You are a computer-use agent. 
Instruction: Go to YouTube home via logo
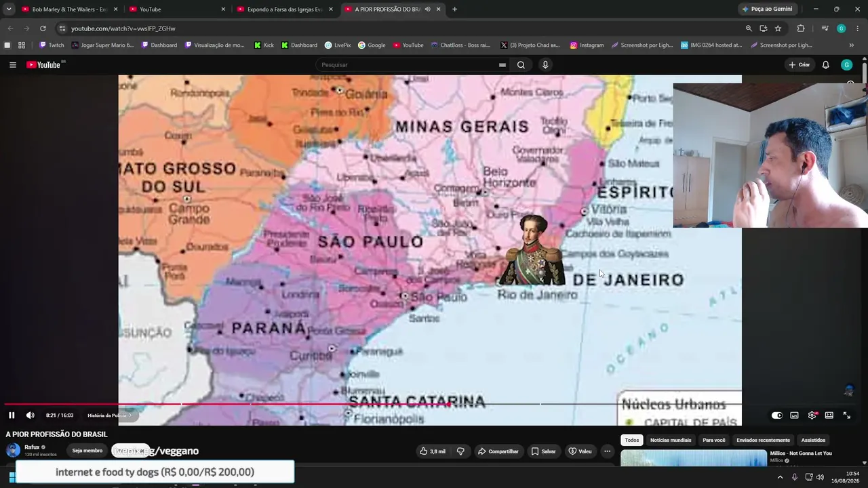(45, 65)
